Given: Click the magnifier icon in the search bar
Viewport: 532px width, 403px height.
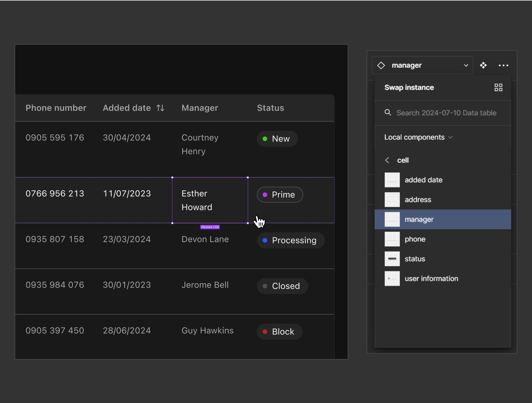Looking at the screenshot, I should tap(388, 112).
